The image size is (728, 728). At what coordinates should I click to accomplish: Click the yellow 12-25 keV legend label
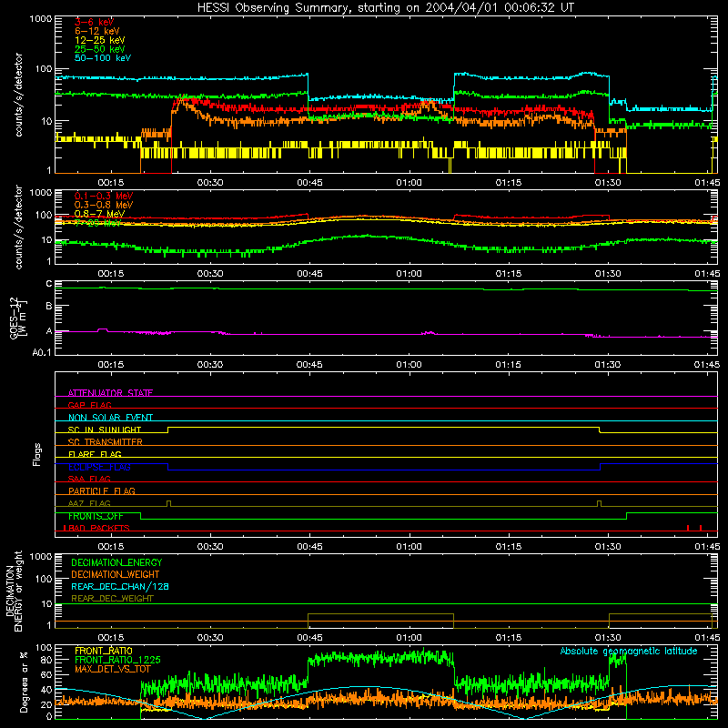point(100,40)
